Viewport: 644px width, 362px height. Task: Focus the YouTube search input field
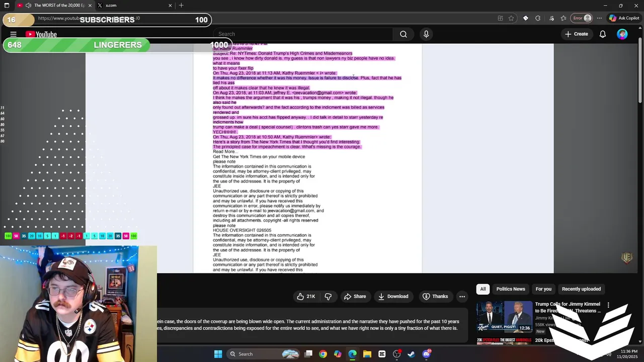[303, 34]
